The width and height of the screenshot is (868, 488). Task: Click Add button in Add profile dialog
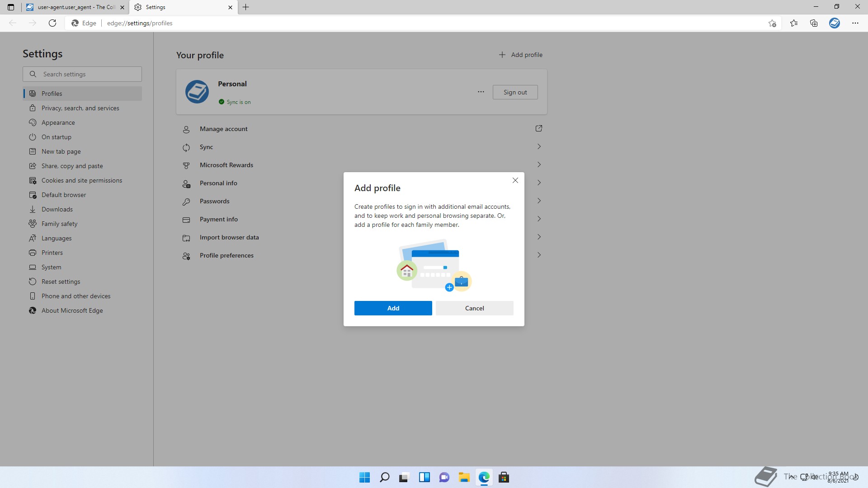click(393, 308)
